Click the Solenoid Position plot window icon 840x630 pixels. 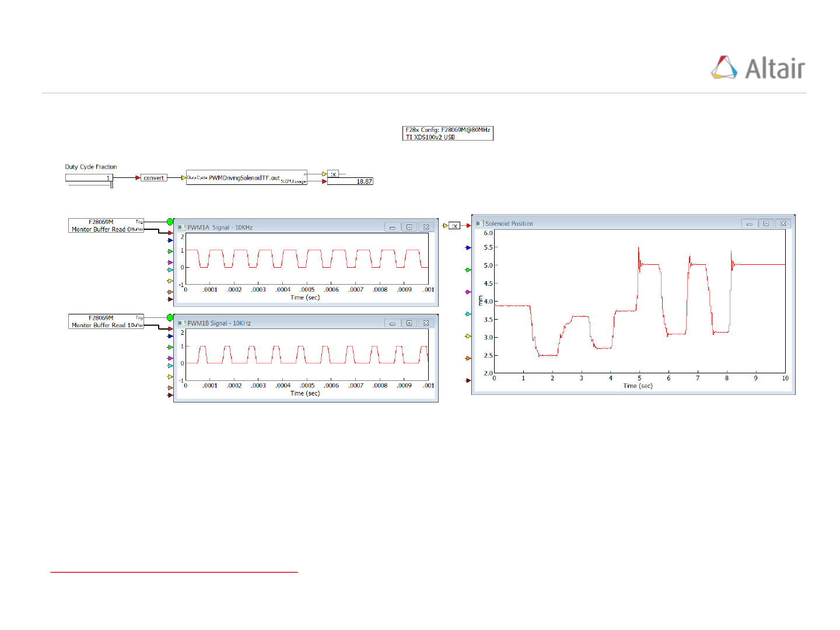tap(480, 223)
